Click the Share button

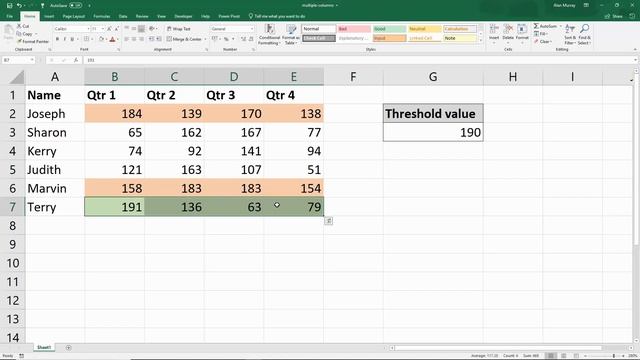[x=614, y=16]
